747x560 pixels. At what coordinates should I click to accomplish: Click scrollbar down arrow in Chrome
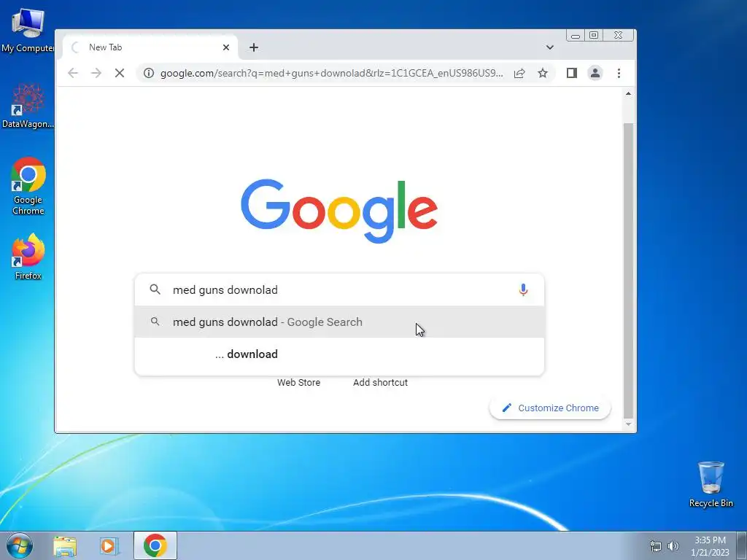628,424
